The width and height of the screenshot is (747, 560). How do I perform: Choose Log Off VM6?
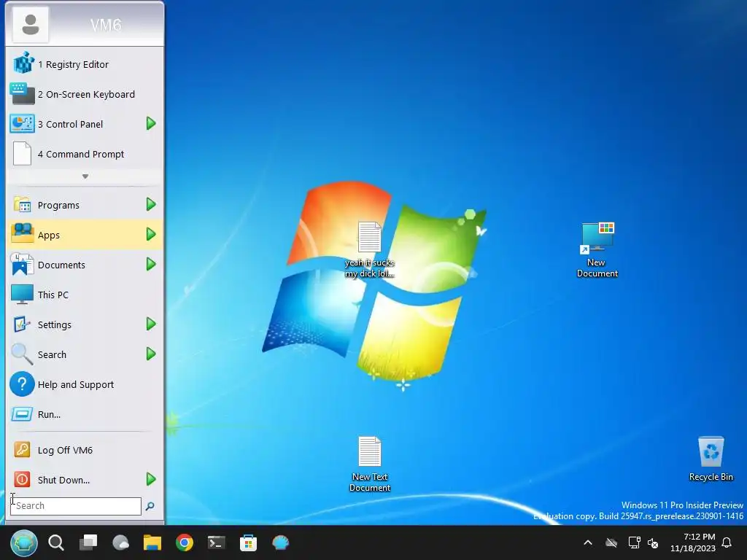85,450
